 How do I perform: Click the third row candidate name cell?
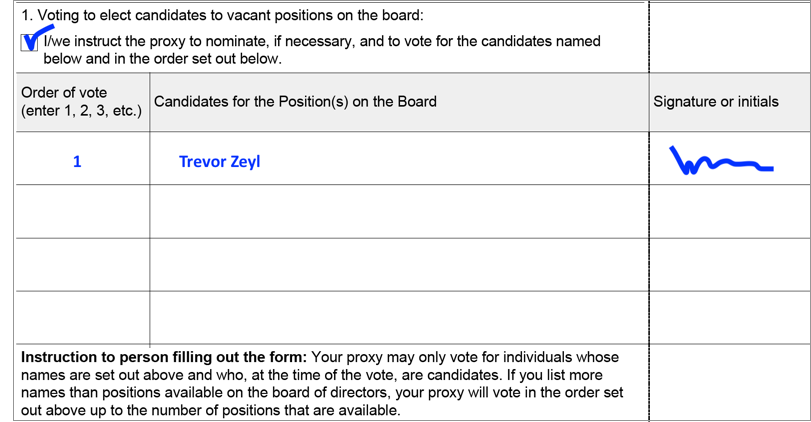(399, 265)
